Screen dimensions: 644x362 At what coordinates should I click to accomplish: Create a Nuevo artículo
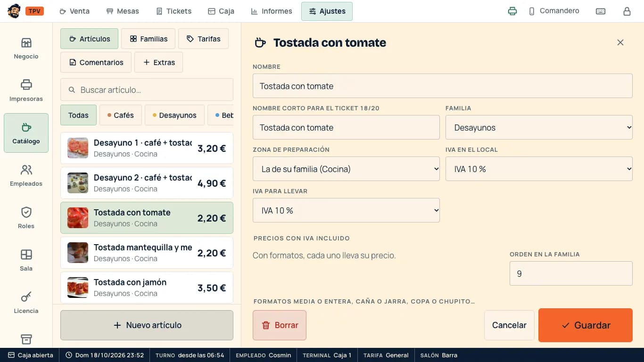tap(147, 325)
